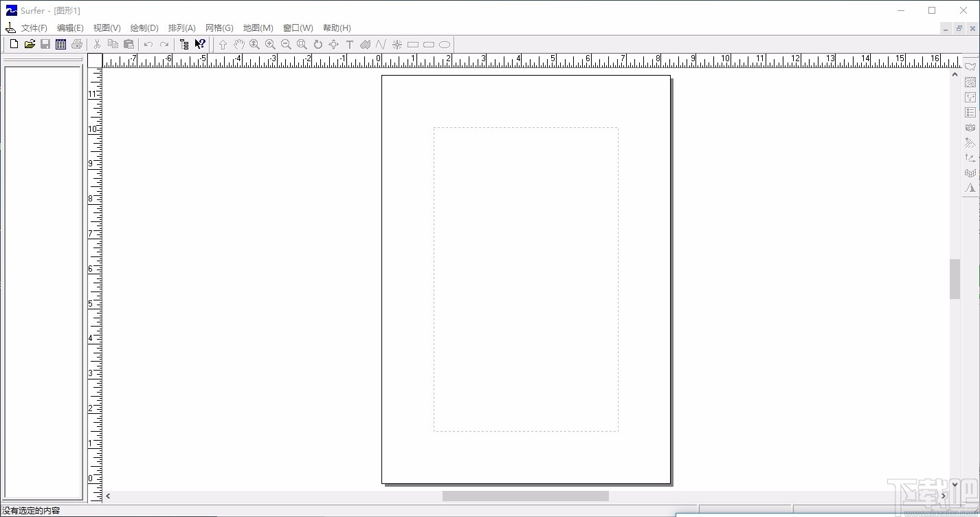Select the Pan hand tool
The height and width of the screenshot is (517, 980).
tap(238, 45)
